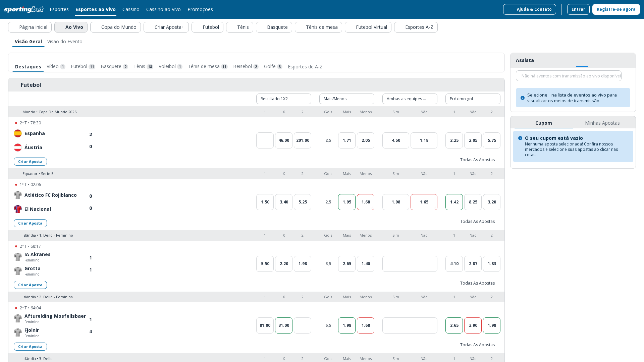Switch to the Basquete 2 tab
Viewport: 644px width, 362px height.
point(114,66)
